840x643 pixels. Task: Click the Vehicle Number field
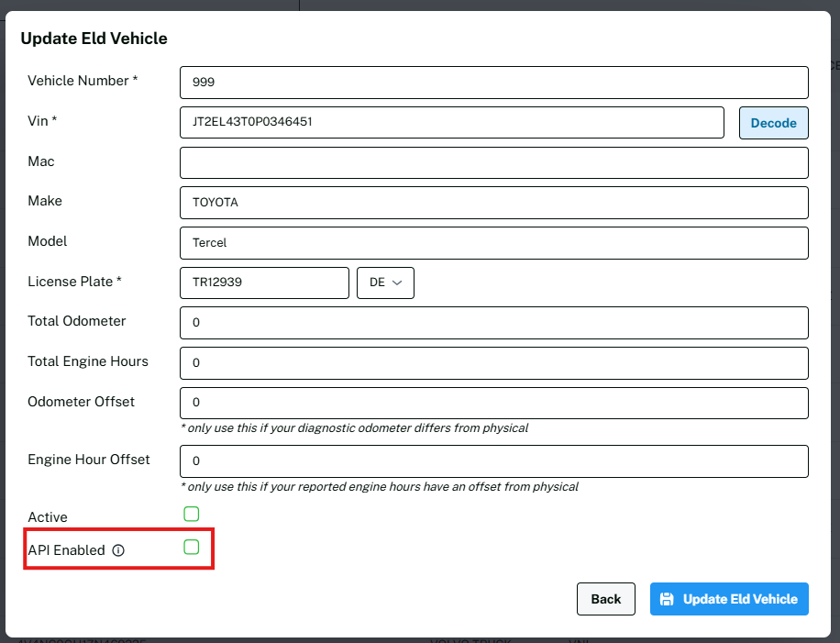tap(493, 82)
